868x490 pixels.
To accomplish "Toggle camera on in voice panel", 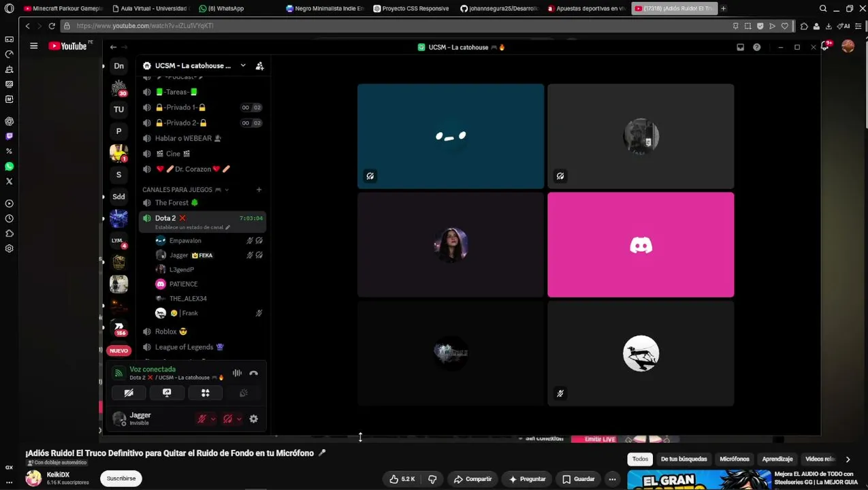I will click(129, 393).
